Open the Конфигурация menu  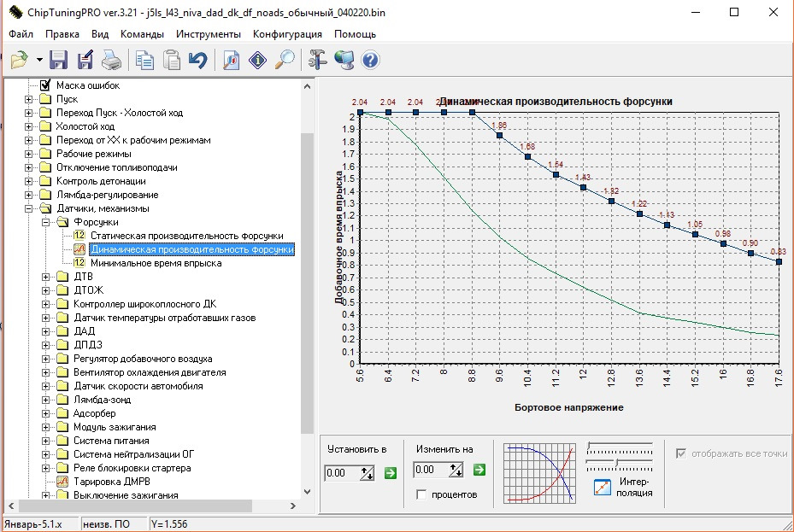[288, 34]
